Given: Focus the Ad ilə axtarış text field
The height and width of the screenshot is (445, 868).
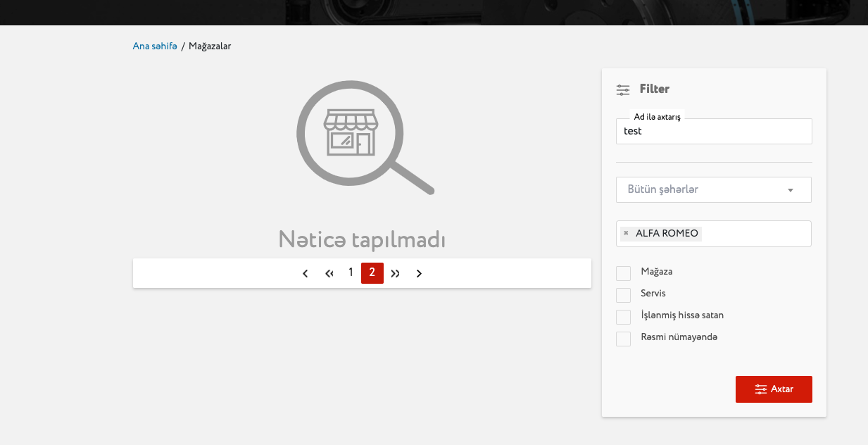Looking at the screenshot, I should [714, 132].
